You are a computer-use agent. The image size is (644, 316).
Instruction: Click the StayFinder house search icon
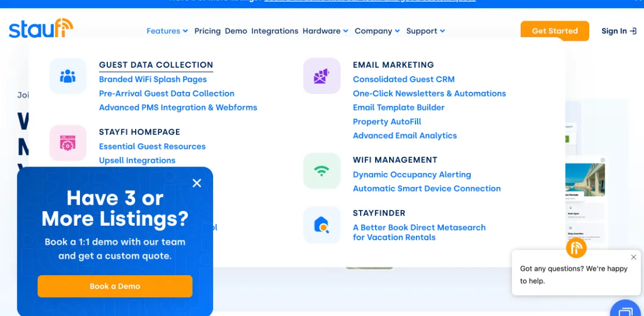pyautogui.click(x=321, y=224)
